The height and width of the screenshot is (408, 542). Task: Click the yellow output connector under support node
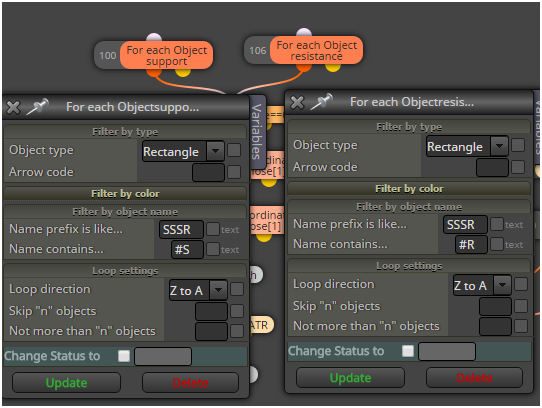pos(183,72)
